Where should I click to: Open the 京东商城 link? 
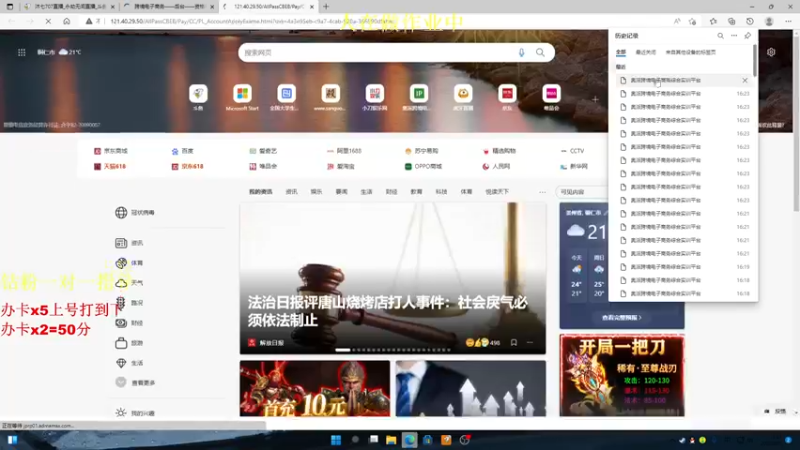click(x=111, y=151)
